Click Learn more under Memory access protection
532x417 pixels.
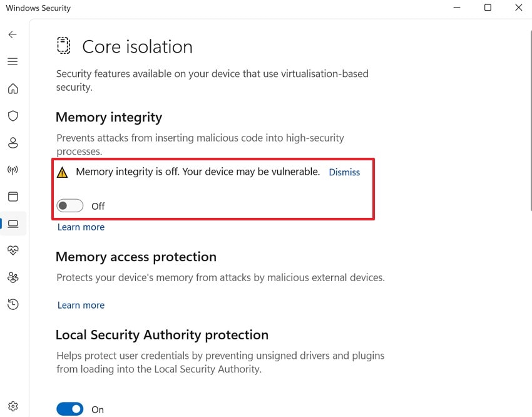click(81, 305)
